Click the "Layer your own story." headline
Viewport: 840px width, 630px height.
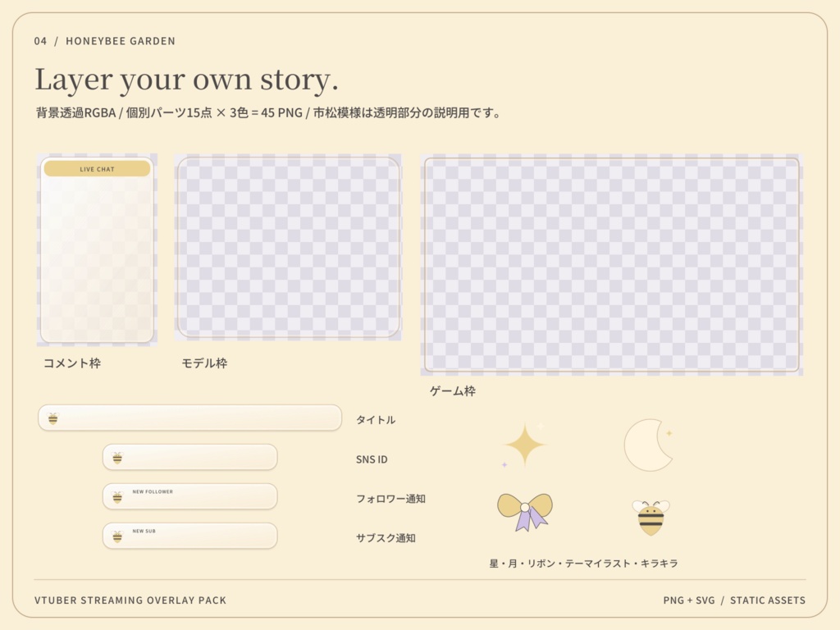(x=186, y=80)
